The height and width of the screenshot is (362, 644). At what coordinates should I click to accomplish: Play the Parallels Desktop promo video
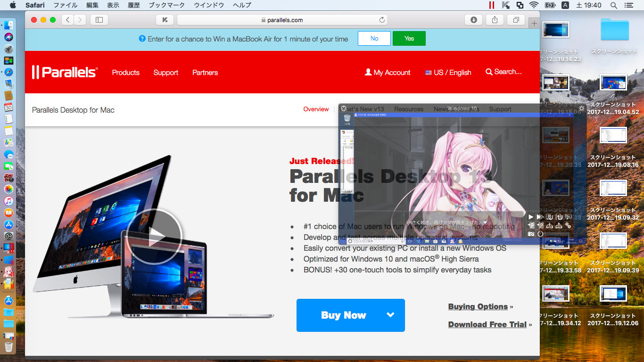[154, 236]
